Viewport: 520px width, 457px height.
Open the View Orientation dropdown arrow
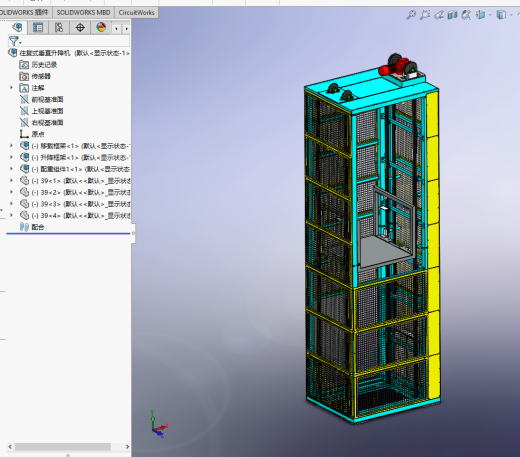pyautogui.click(x=490, y=15)
